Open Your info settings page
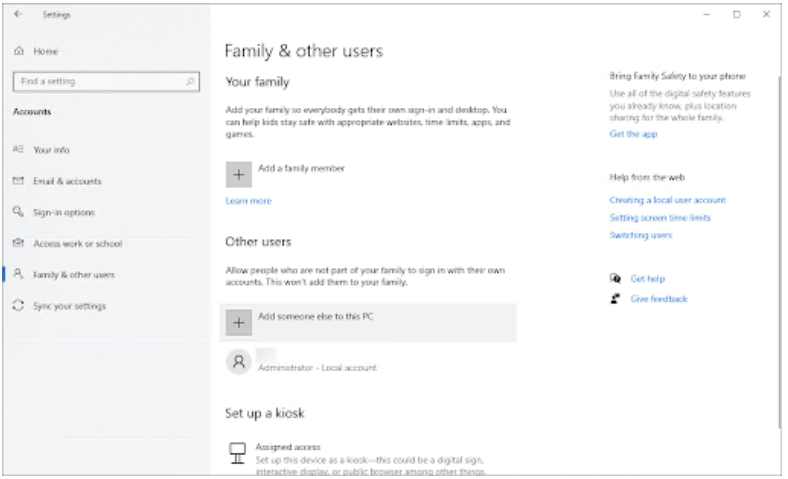This screenshot has width=788, height=479. 51,150
